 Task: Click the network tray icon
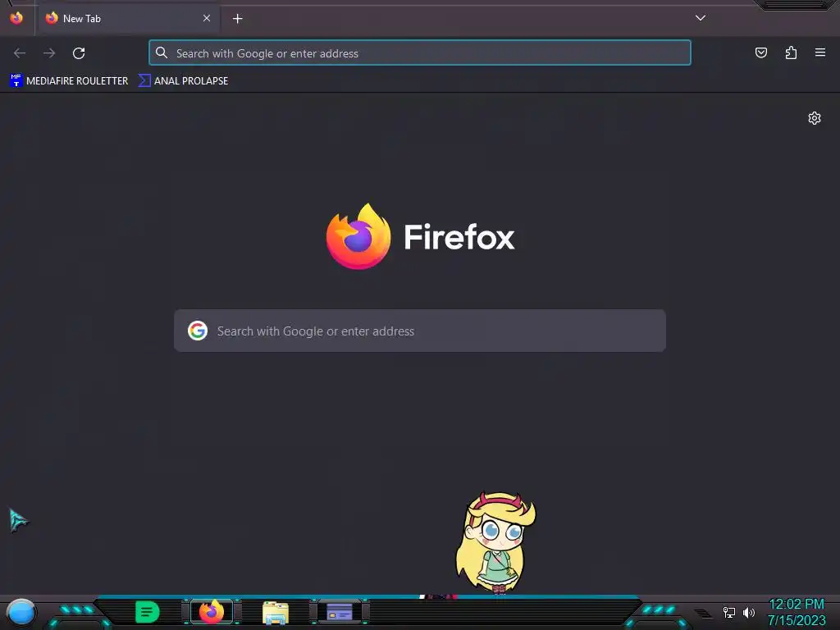[728, 612]
